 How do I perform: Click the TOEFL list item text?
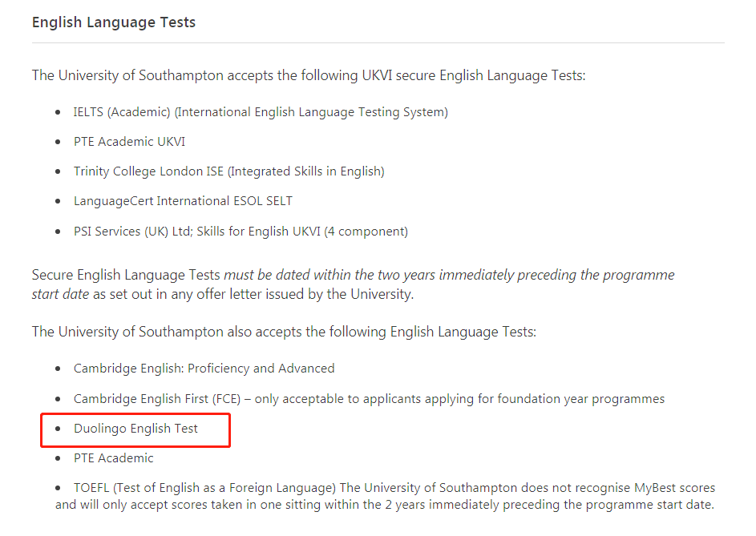(385, 496)
